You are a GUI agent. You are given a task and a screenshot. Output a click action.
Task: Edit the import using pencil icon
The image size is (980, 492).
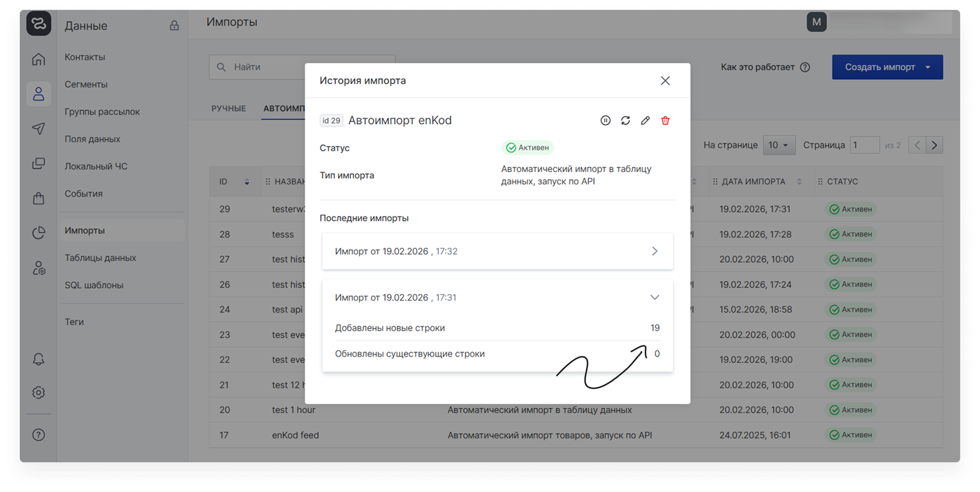[645, 120]
